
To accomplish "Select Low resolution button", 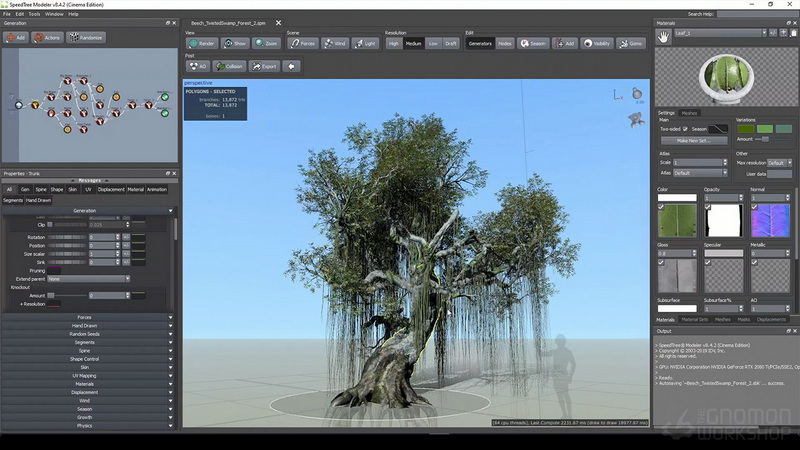I will pos(433,43).
